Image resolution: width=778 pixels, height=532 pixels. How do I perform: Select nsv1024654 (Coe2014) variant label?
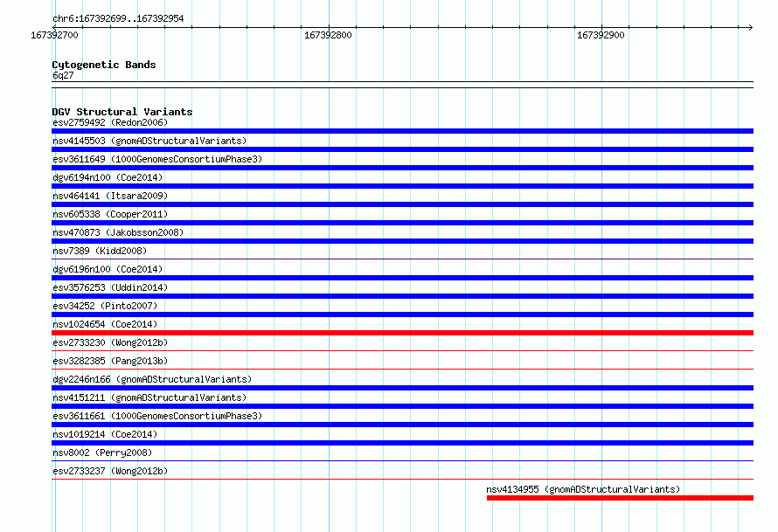point(105,324)
